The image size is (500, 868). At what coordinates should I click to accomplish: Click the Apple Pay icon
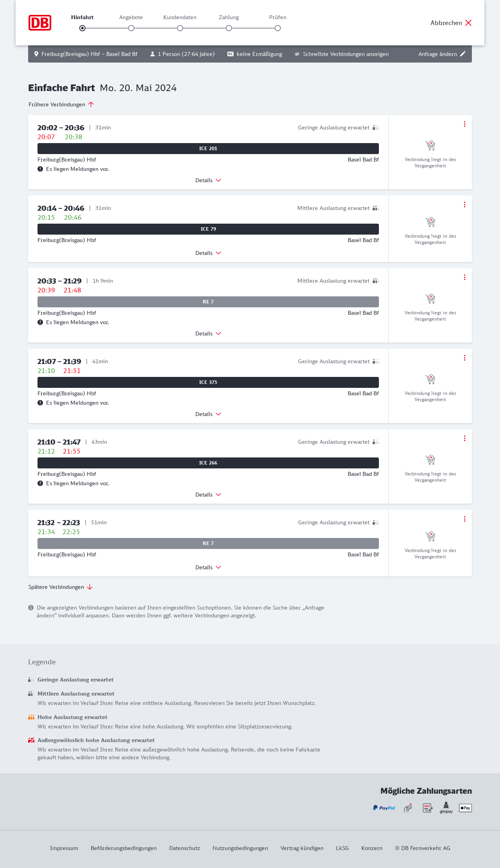click(465, 808)
